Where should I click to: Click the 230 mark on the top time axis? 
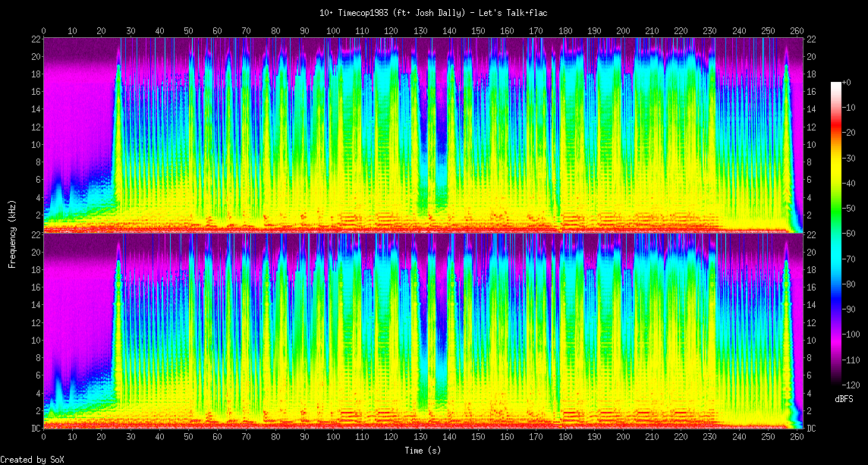coord(710,30)
